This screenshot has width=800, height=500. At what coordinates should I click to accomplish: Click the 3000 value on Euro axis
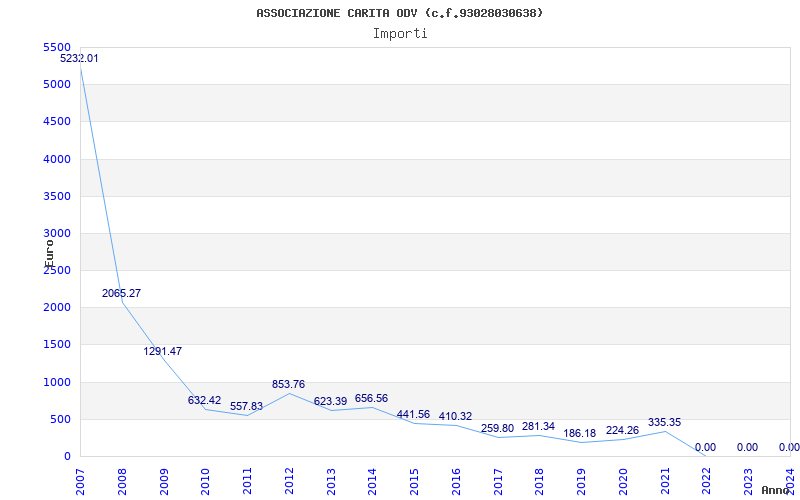click(57, 233)
